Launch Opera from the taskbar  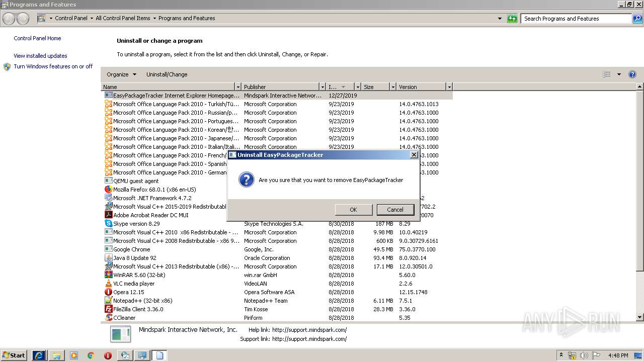tap(108, 355)
